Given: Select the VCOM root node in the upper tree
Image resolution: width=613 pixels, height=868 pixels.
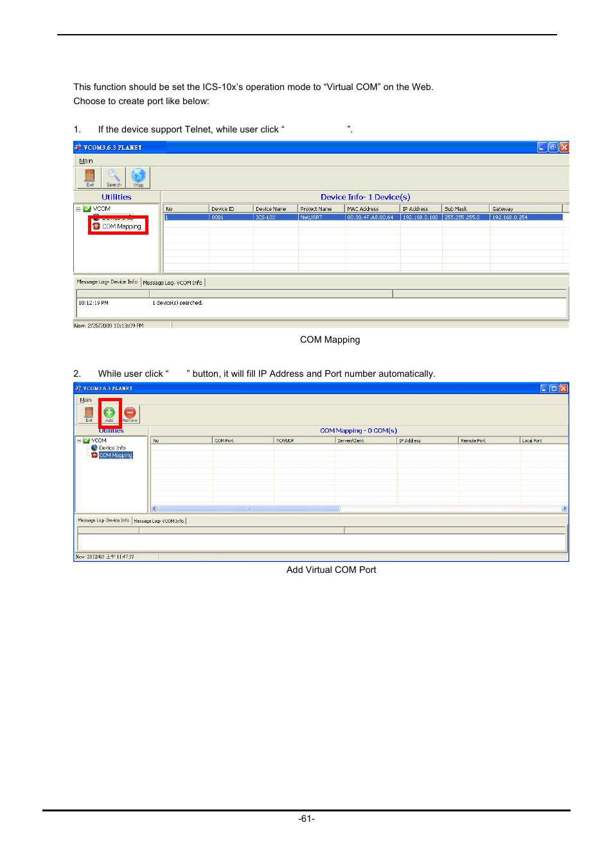Looking at the screenshot, I should click(102, 209).
